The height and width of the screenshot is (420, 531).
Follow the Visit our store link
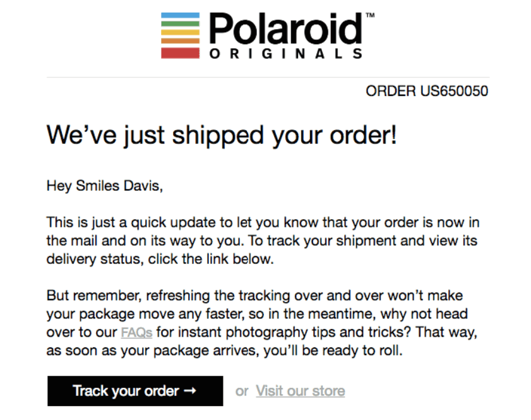pyautogui.click(x=301, y=391)
